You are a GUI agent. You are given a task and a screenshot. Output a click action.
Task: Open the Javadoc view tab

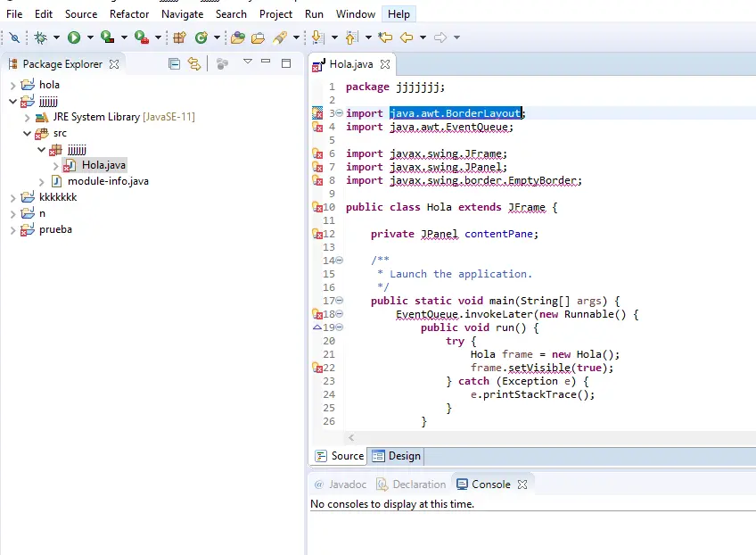point(340,485)
